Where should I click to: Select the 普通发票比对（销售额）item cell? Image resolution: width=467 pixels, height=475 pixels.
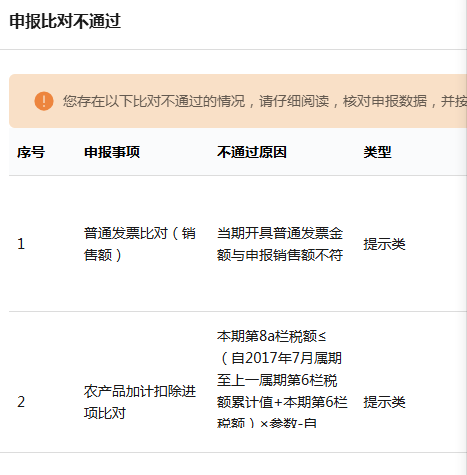[140, 244]
